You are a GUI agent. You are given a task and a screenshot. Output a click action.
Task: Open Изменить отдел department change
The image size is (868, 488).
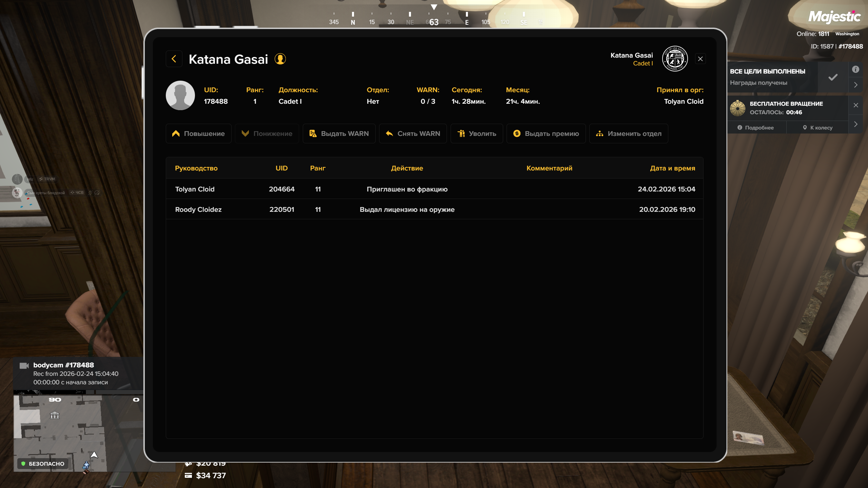pyautogui.click(x=629, y=134)
